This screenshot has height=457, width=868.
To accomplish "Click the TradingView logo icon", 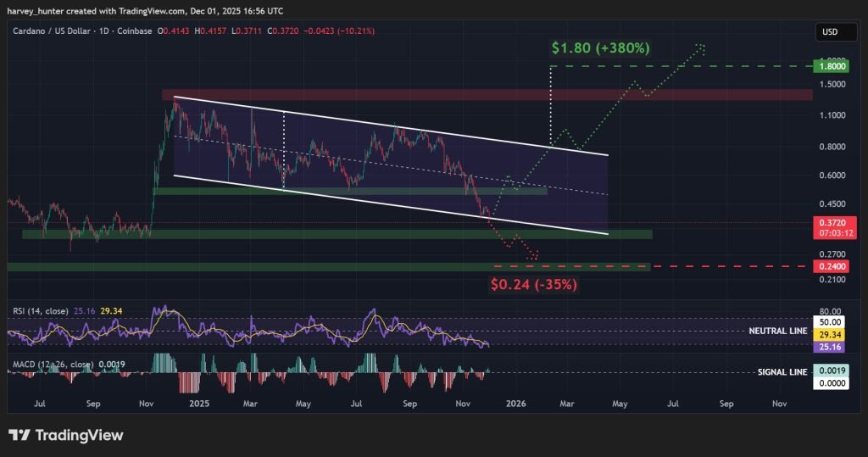I will 19,435.
